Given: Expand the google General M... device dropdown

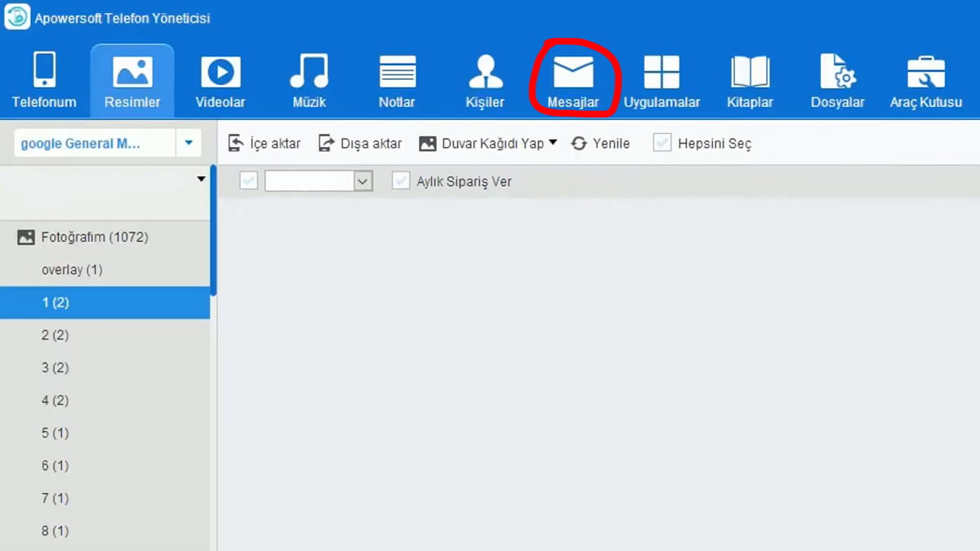Looking at the screenshot, I should pos(189,144).
